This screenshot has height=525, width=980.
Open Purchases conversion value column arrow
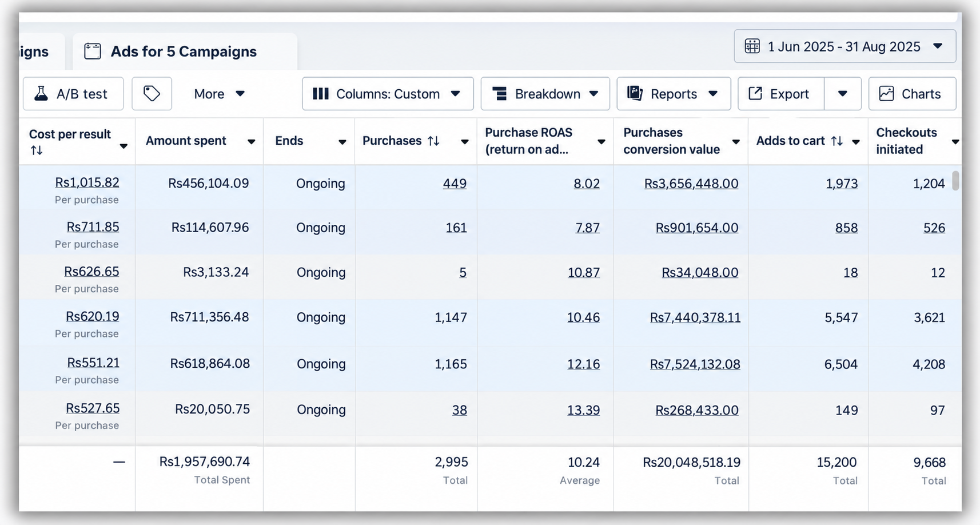736,142
